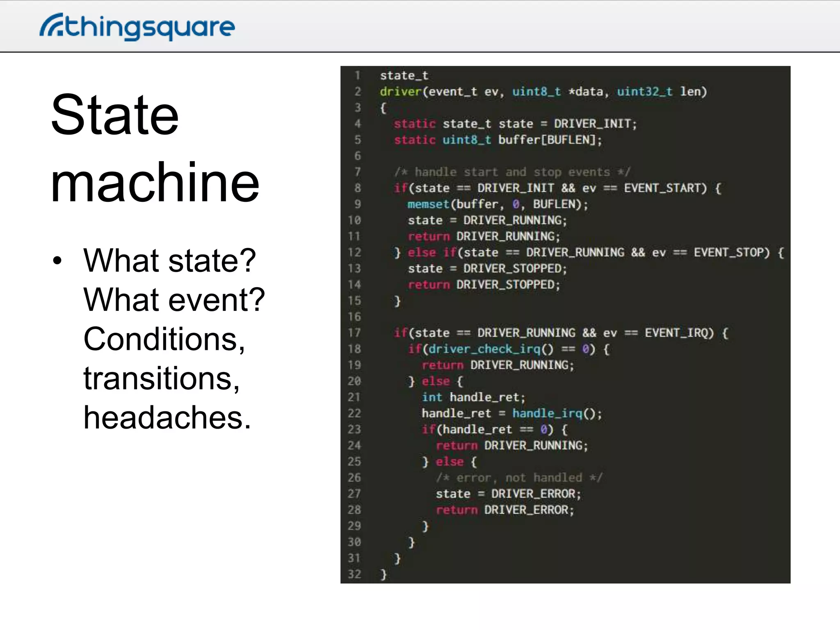Screen dimensions: 840x630
Task: Click 'static uint8_t buffer[BUFLEN];' line
Action: (x=498, y=140)
